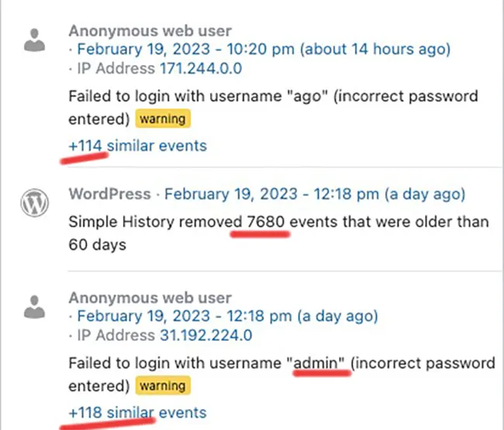The width and height of the screenshot is (504, 430).
Task: Click the WordPress logo icon
Action: (x=35, y=202)
